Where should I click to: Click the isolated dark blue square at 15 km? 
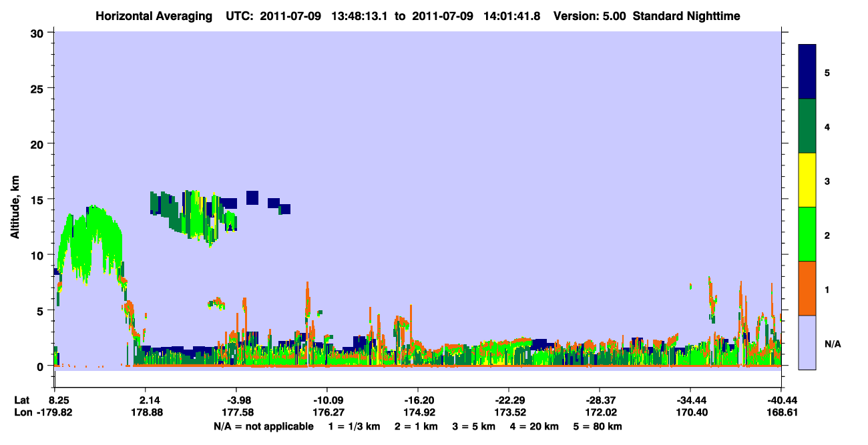pos(252,197)
